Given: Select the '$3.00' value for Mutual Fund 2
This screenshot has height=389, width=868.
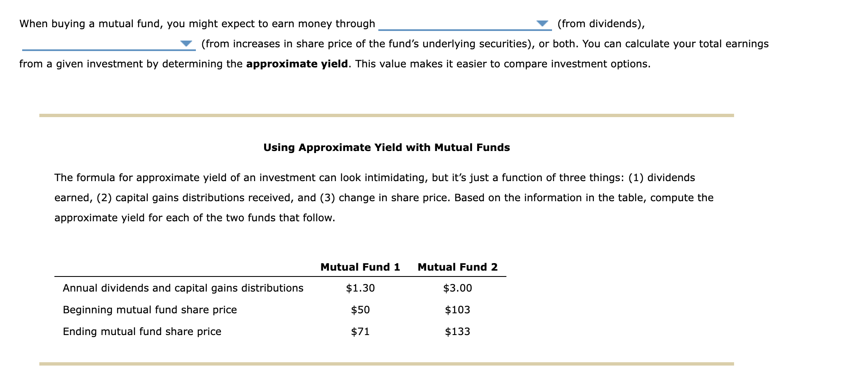Looking at the screenshot, I should 458,288.
